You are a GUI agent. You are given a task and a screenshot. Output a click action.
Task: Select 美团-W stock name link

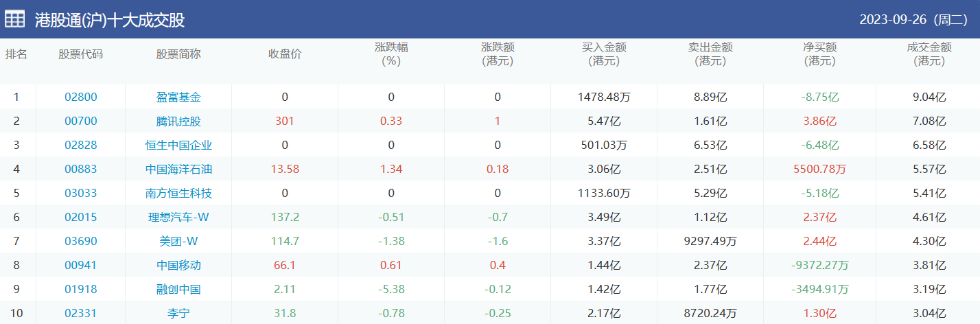178,242
